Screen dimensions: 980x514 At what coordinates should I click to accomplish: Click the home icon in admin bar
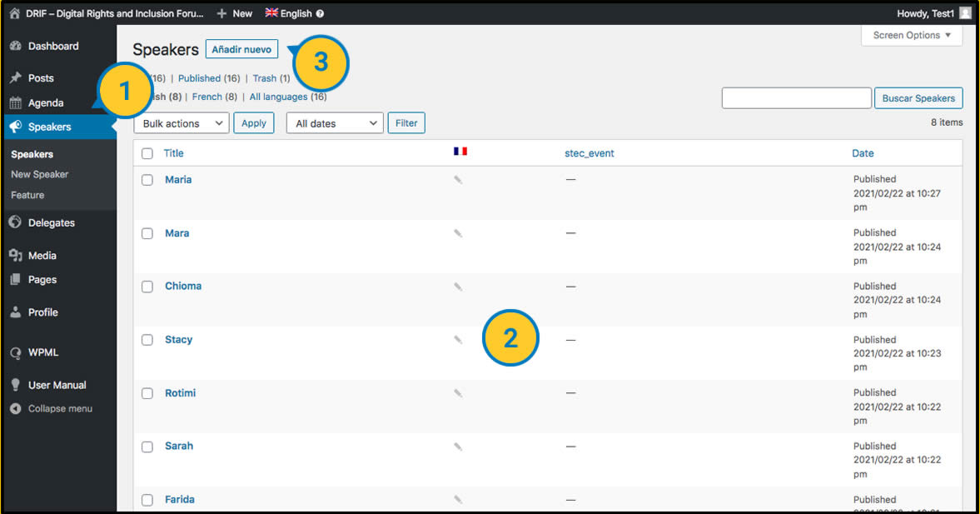click(x=14, y=13)
